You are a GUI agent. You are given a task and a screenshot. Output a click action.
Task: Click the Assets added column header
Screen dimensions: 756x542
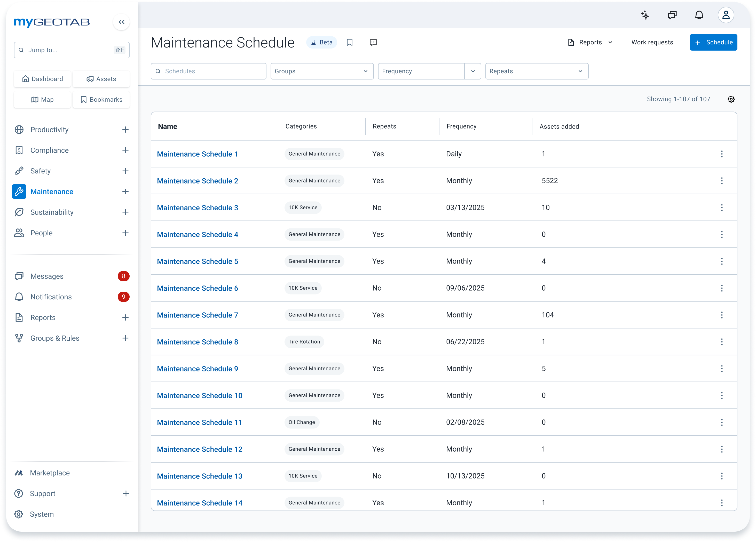click(559, 126)
